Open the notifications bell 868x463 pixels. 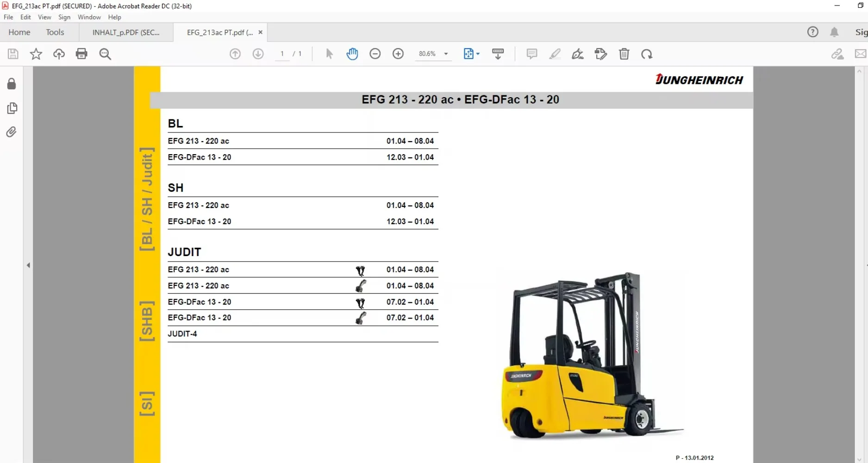[x=834, y=32]
